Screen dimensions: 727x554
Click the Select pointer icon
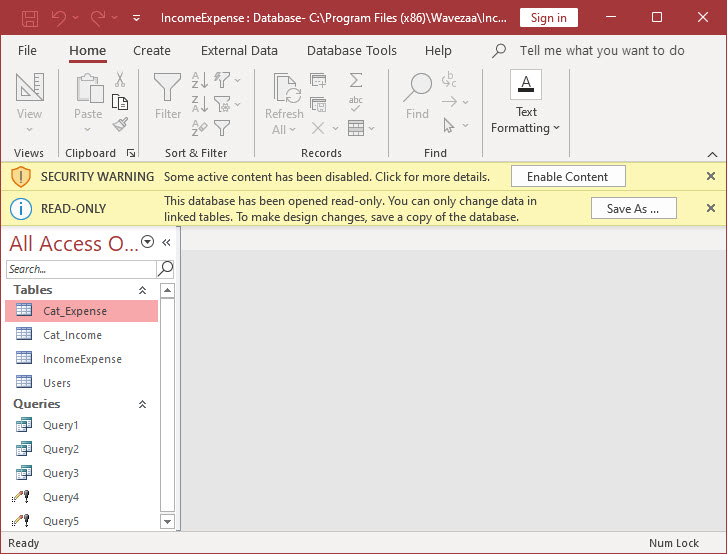448,125
